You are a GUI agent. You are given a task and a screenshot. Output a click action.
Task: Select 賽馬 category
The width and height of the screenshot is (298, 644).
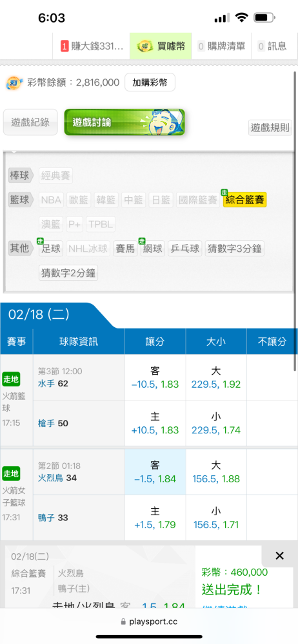(125, 249)
